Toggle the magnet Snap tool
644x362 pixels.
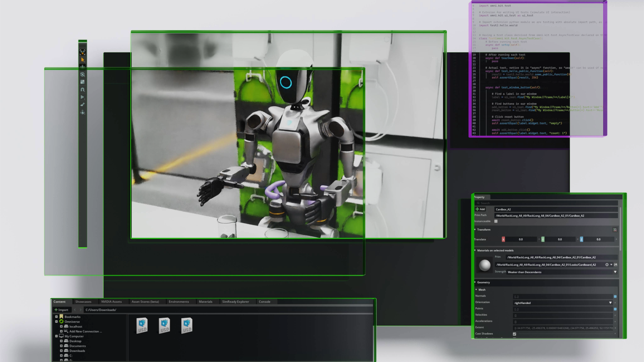click(x=83, y=89)
